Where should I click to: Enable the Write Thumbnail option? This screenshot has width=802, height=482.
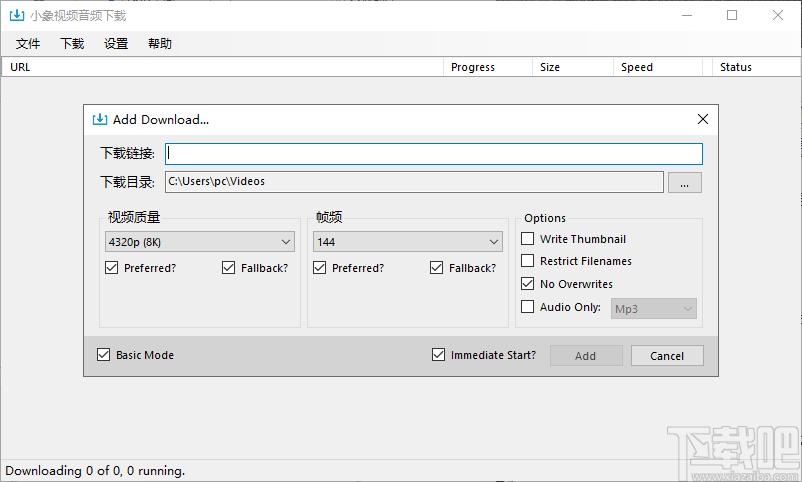point(527,239)
